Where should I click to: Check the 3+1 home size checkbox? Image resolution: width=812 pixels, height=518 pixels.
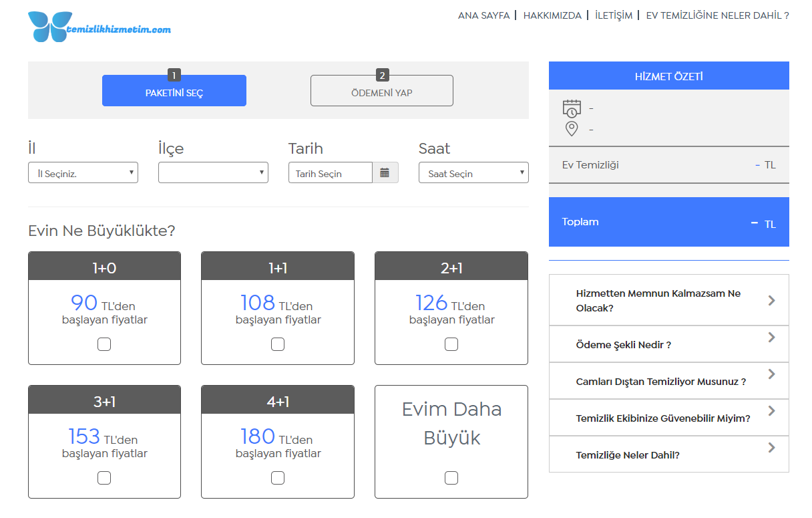(104, 478)
